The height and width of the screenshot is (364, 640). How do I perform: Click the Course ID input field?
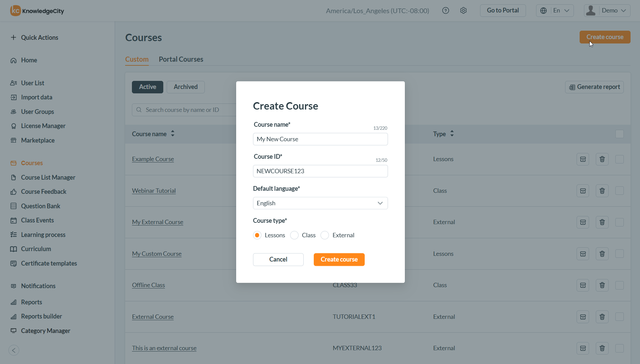coord(320,171)
